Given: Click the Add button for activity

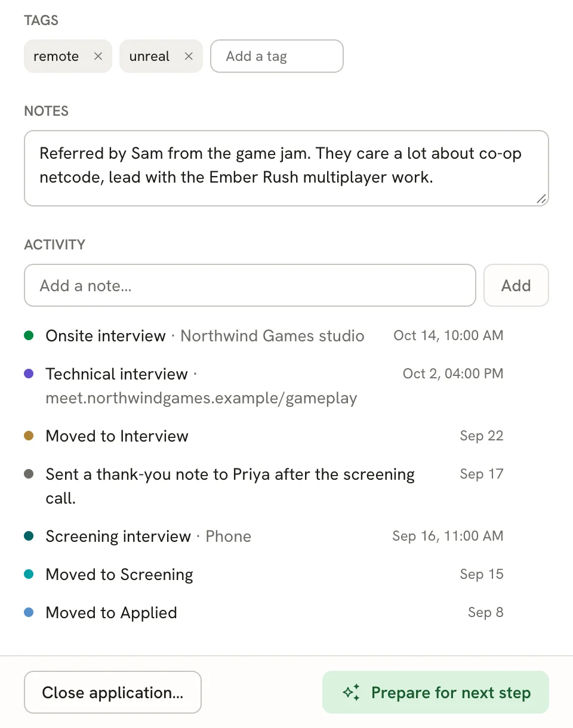Looking at the screenshot, I should tap(516, 285).
